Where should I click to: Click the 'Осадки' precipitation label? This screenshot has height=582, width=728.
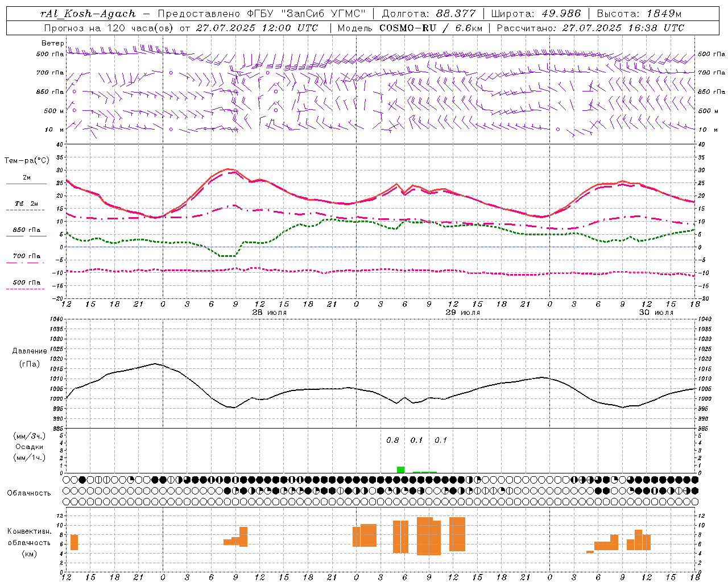pos(30,447)
